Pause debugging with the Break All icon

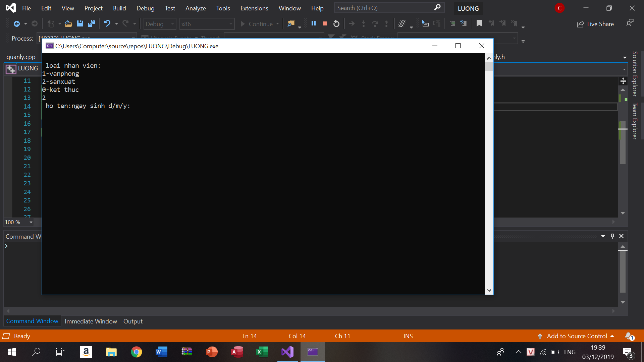314,23
